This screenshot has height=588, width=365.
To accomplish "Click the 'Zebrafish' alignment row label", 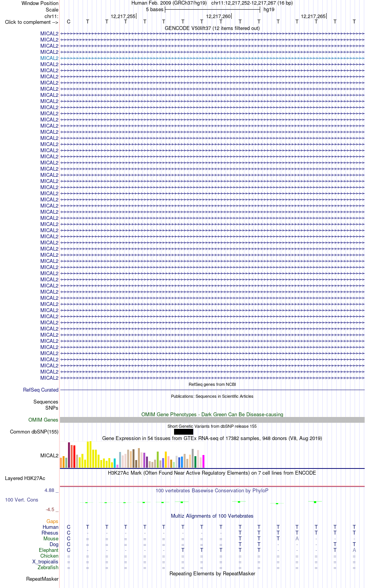I will [x=48, y=567].
